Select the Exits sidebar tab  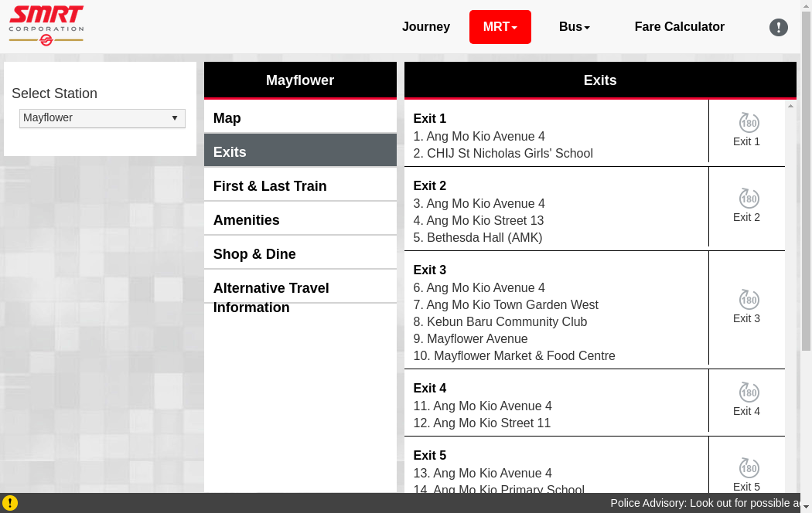pos(300,152)
